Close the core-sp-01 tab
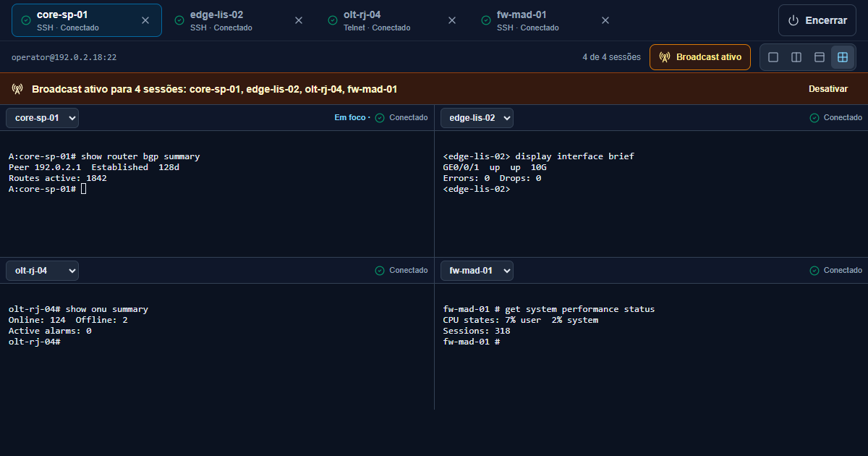 point(145,20)
